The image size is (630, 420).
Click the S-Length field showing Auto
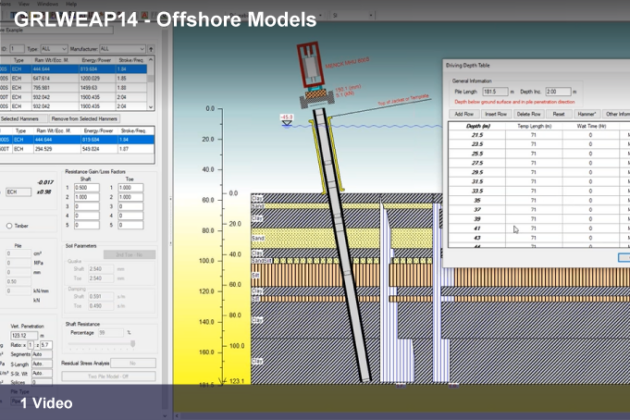(42, 364)
